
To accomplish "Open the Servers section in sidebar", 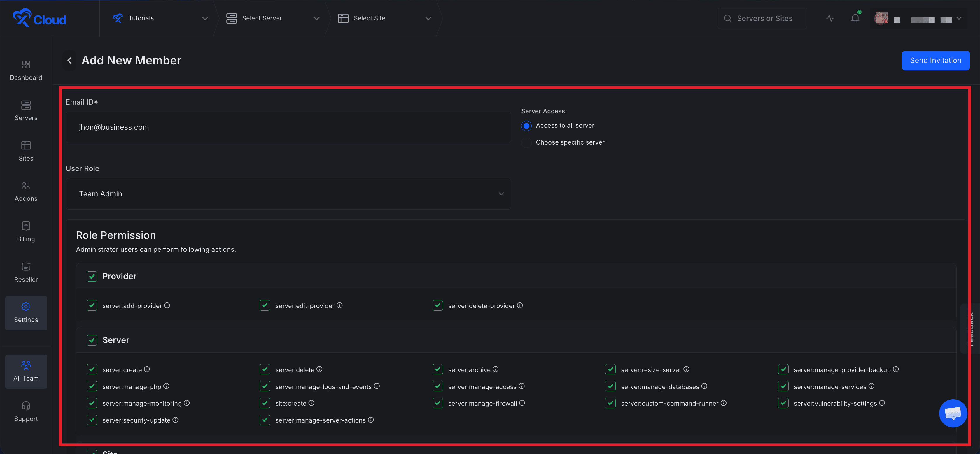I will 26,111.
